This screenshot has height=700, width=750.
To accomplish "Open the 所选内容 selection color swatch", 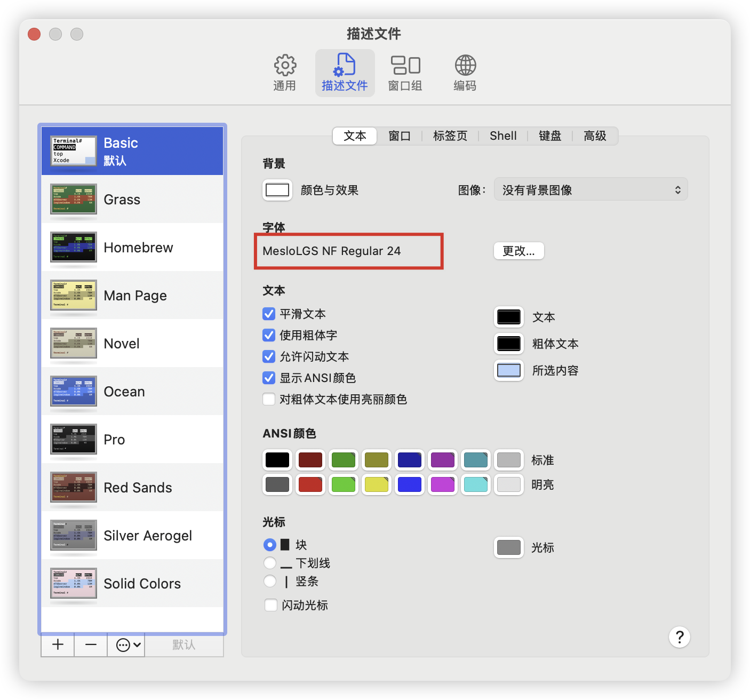I will coord(508,370).
